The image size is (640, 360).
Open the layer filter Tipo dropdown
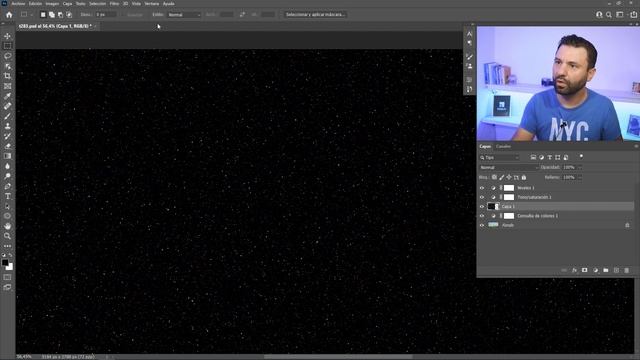[x=500, y=158]
